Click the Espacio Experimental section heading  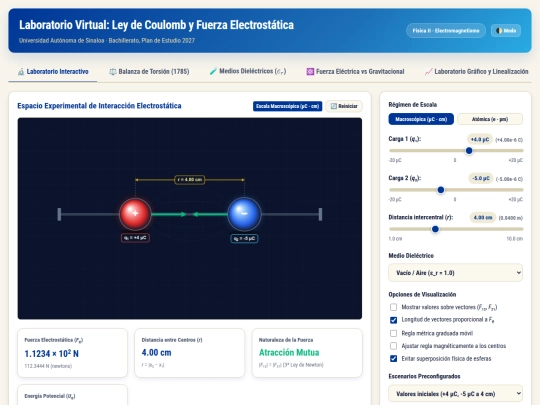click(99, 106)
